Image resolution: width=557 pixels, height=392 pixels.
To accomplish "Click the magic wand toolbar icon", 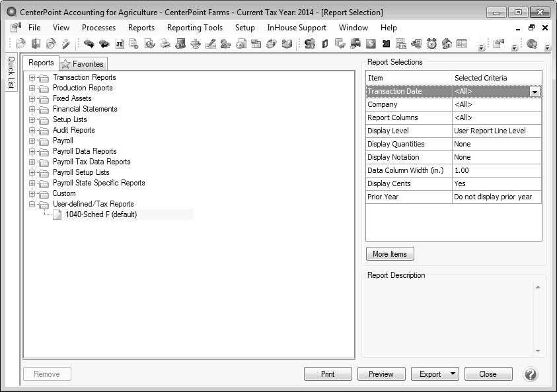I will (66, 44).
